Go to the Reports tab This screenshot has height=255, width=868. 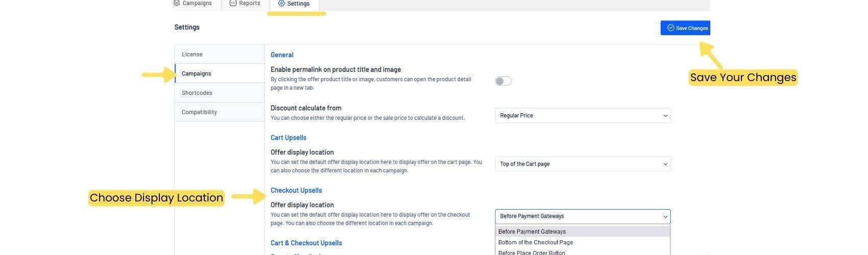coord(245,4)
